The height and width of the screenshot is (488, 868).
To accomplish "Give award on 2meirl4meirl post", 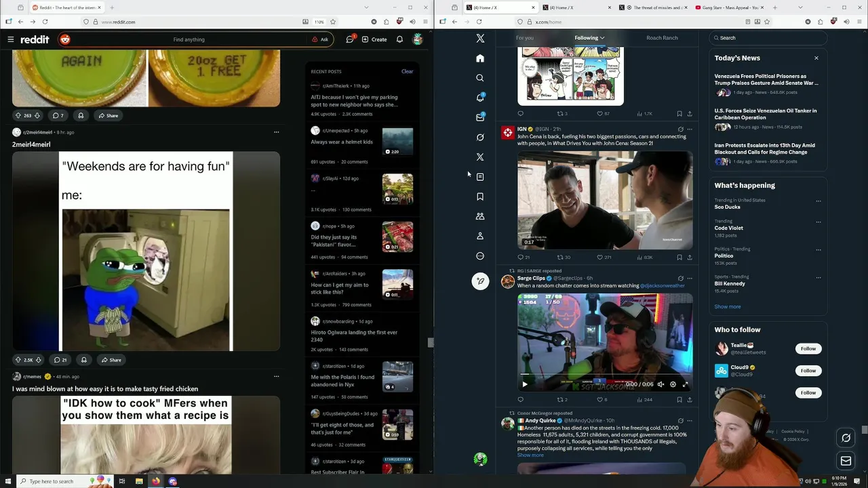I will 83,360.
